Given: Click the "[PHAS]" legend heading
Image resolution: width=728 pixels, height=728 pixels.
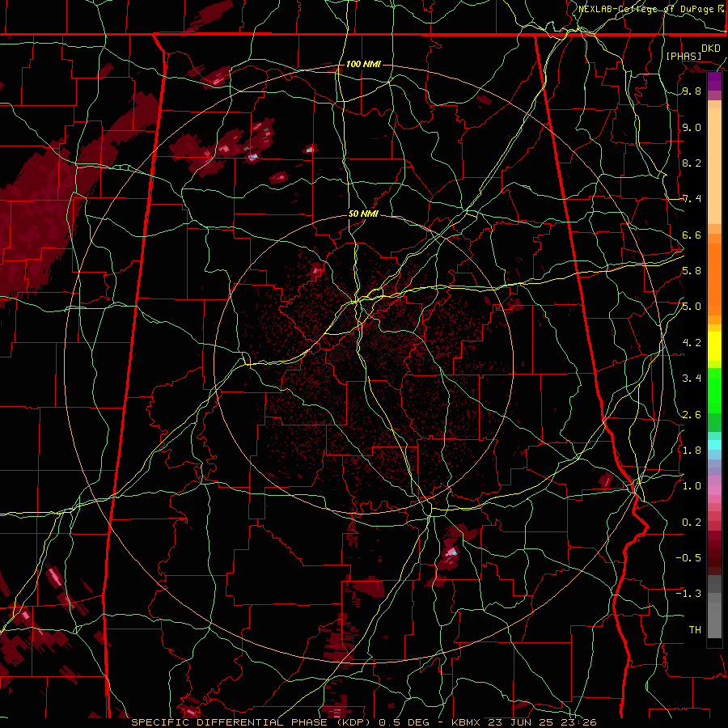Looking at the screenshot, I should pos(684,56).
